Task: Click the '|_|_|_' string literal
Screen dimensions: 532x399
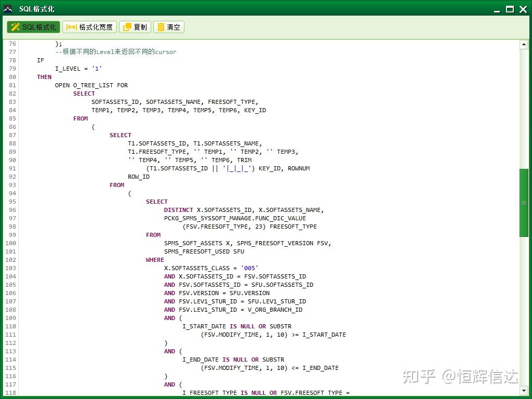Action: pyautogui.click(x=237, y=168)
